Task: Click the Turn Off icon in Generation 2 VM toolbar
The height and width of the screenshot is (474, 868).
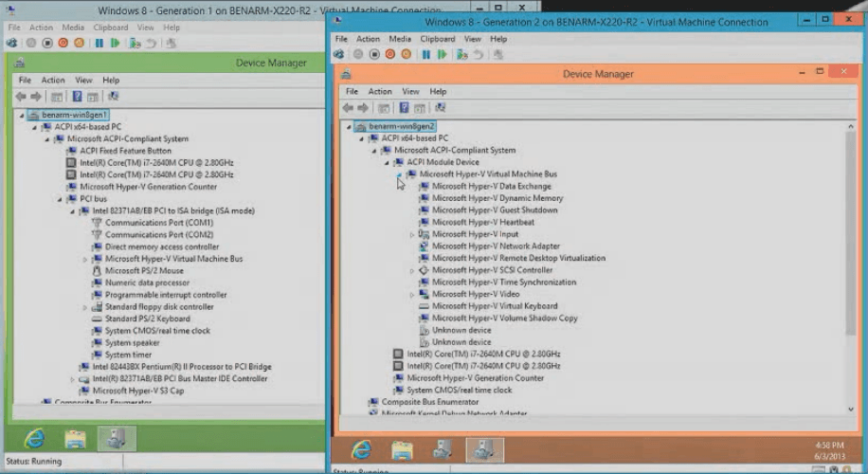Action: [374, 54]
